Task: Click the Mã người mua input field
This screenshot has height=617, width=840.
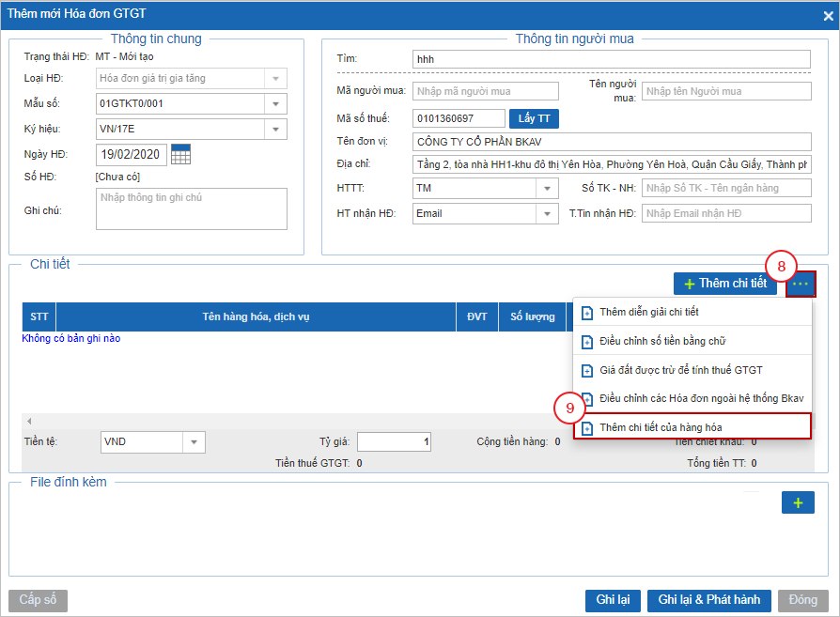Action: 486,91
